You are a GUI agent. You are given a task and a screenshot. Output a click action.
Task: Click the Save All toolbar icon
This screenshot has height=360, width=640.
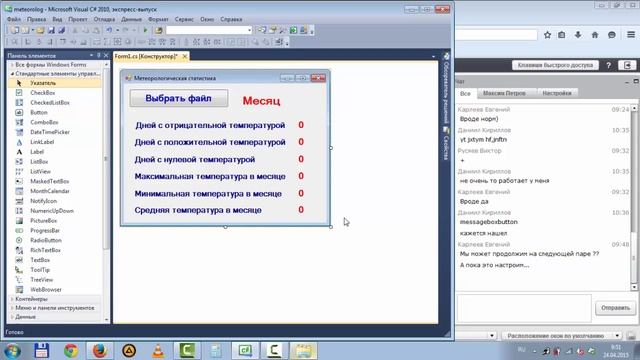pos(62,30)
